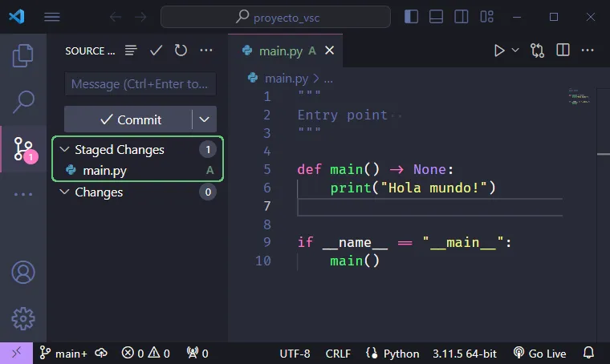Open the Search view in activity bar
This screenshot has width=610, height=364.
tap(23, 101)
